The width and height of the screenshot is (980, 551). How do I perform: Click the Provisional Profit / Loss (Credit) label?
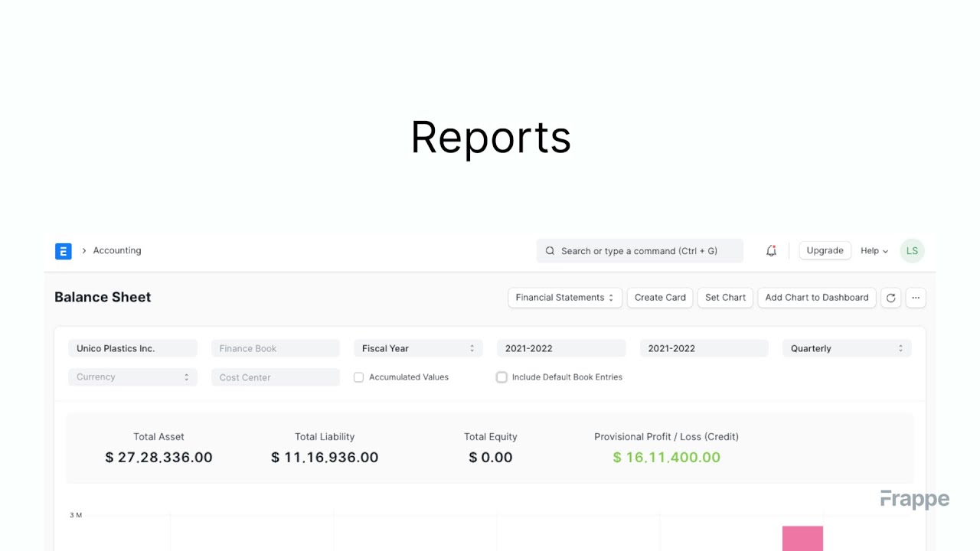coord(667,437)
